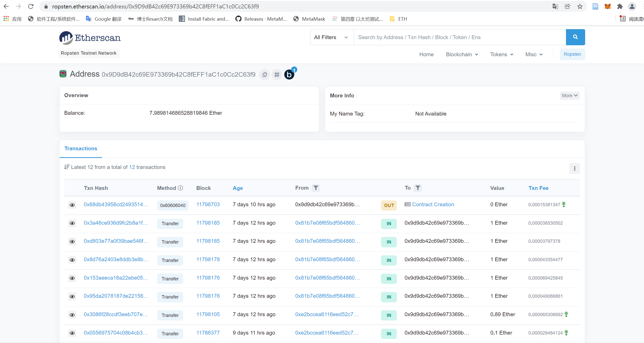
Task: Open the Google 翻译 bookmark
Action: pyautogui.click(x=103, y=19)
